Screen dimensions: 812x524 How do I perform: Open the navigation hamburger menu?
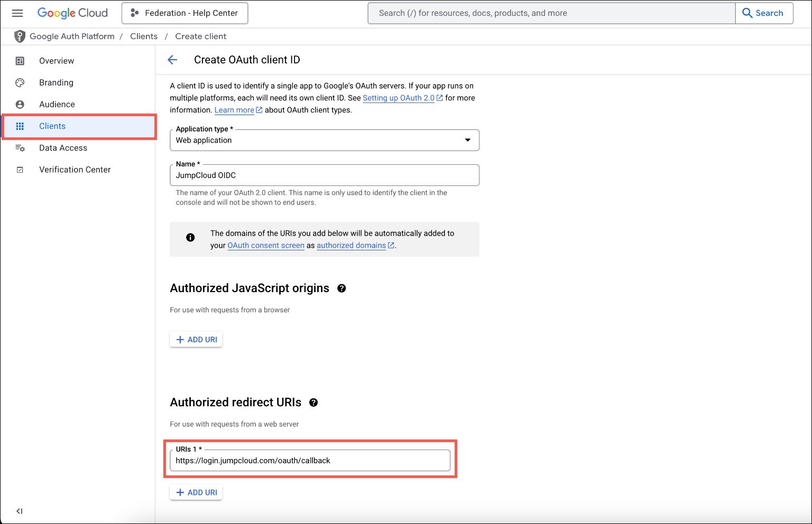(x=17, y=13)
